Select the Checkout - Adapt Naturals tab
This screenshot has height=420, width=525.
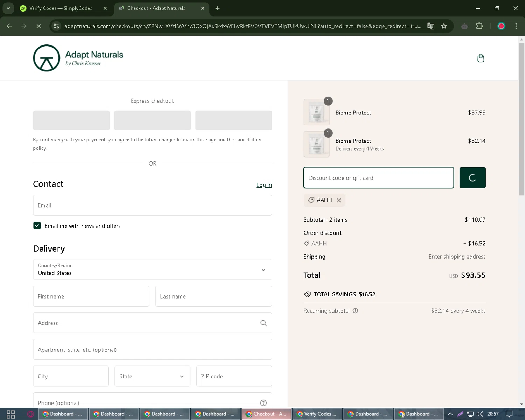click(x=156, y=8)
